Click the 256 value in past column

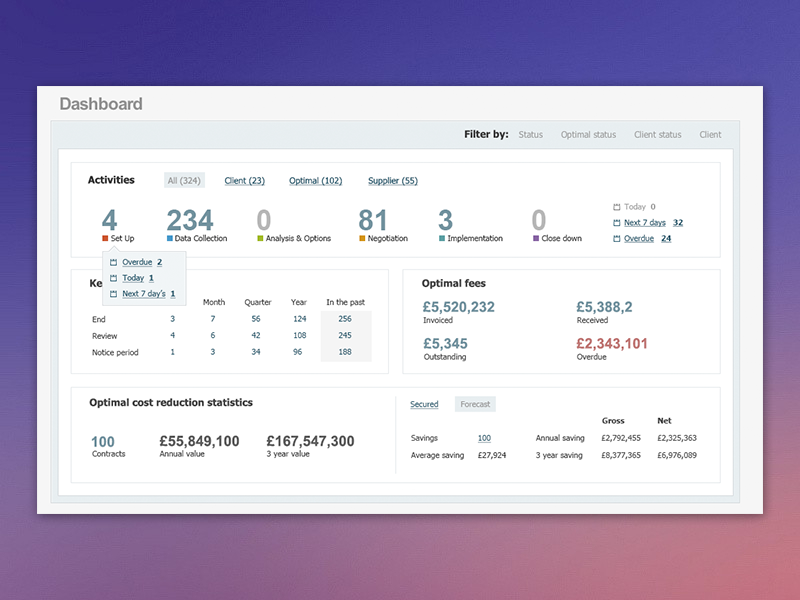coord(346,319)
